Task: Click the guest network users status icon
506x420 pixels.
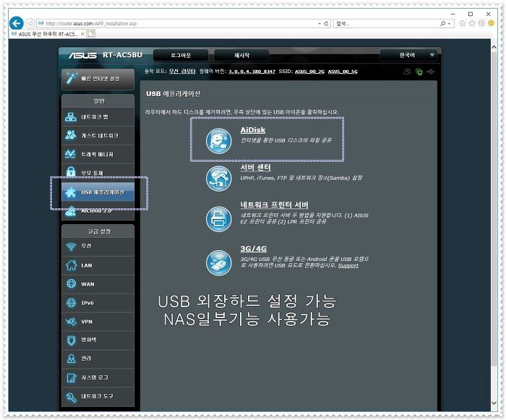Action: point(407,72)
